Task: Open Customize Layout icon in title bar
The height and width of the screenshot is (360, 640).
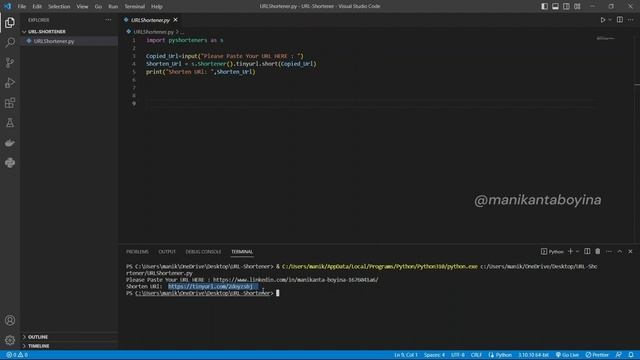Action: tap(577, 6)
